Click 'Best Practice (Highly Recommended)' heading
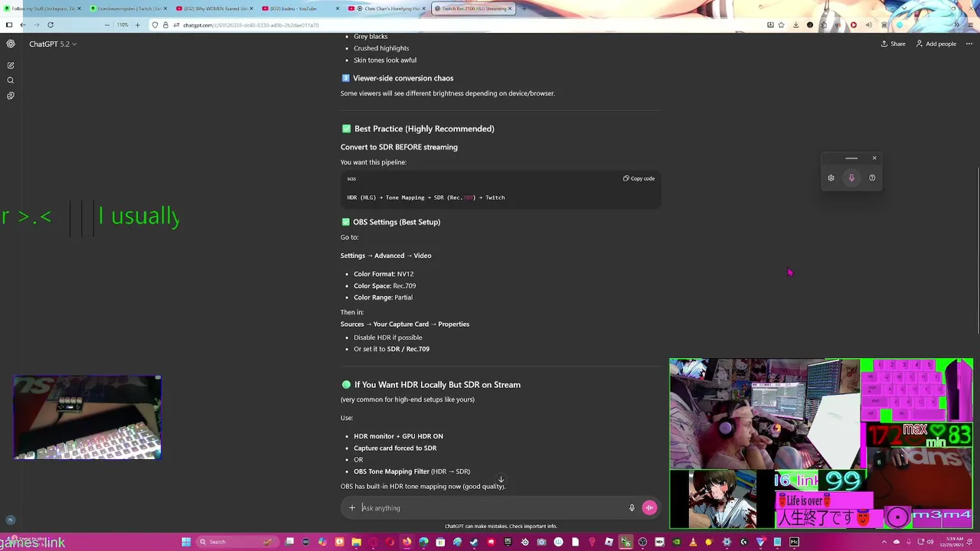The height and width of the screenshot is (551, 980). pyautogui.click(x=424, y=129)
